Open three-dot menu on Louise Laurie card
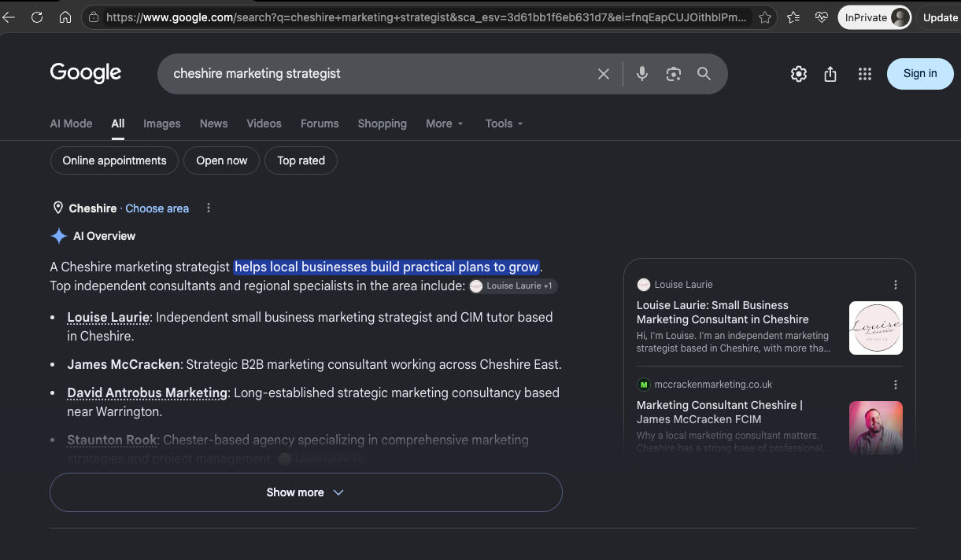Screen dimensions: 961x560 click(896, 285)
